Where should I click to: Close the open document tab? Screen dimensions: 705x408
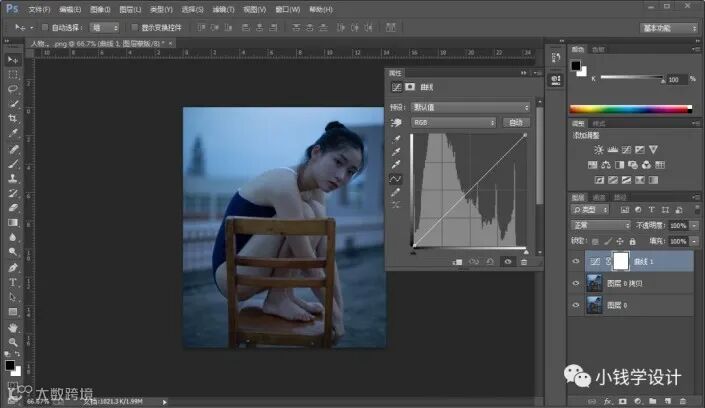pos(170,43)
